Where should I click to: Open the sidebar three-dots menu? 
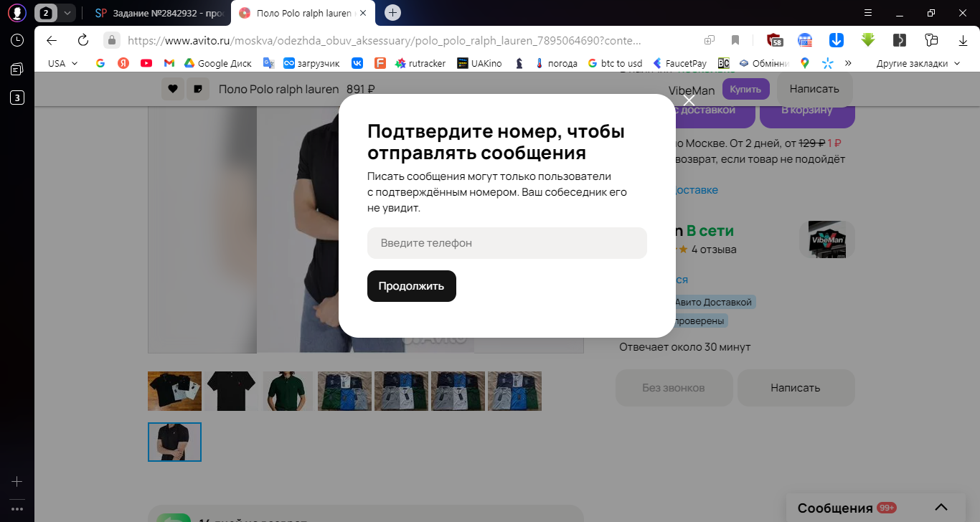17,509
